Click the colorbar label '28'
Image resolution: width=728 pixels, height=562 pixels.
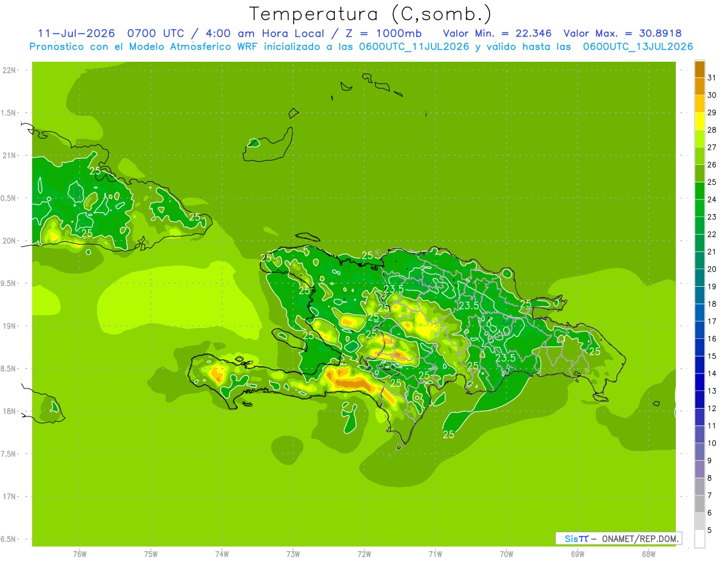pyautogui.click(x=712, y=130)
